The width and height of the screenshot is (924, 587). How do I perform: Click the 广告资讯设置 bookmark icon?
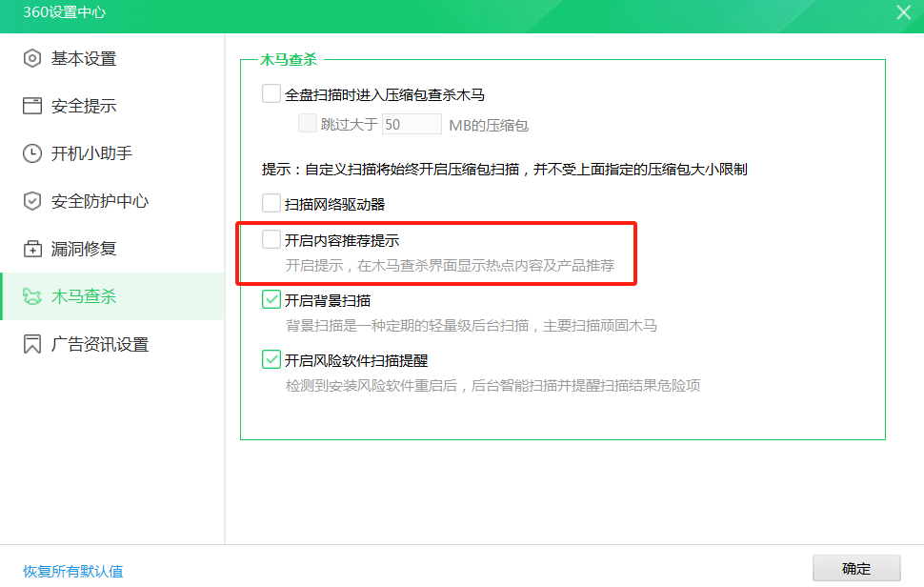(32, 344)
